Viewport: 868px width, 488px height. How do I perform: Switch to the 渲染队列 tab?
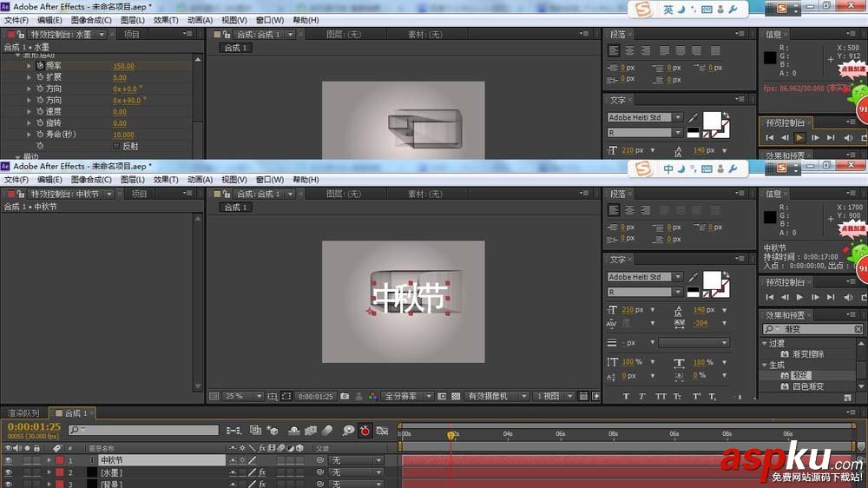click(x=23, y=413)
